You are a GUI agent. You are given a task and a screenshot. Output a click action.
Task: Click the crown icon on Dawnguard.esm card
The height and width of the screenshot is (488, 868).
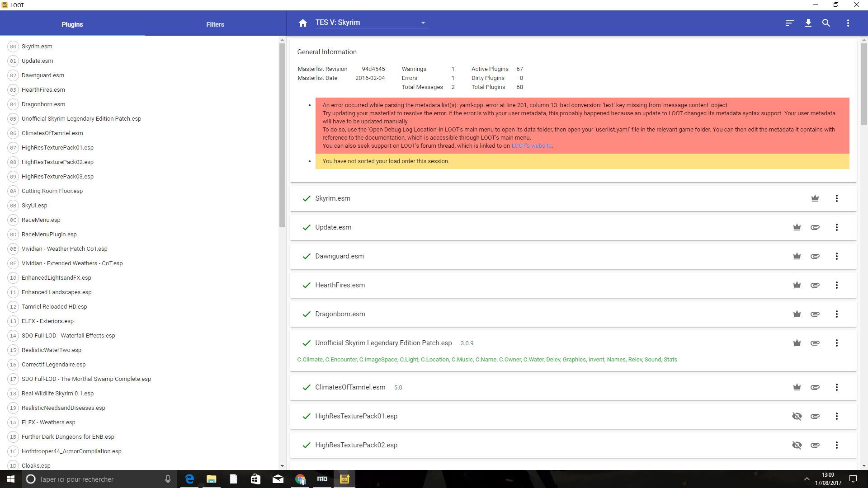pyautogui.click(x=797, y=256)
